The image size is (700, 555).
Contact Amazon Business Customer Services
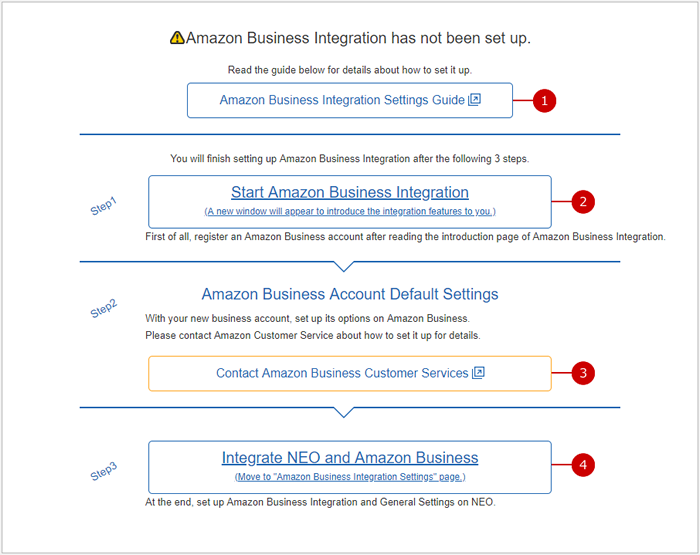341,373
